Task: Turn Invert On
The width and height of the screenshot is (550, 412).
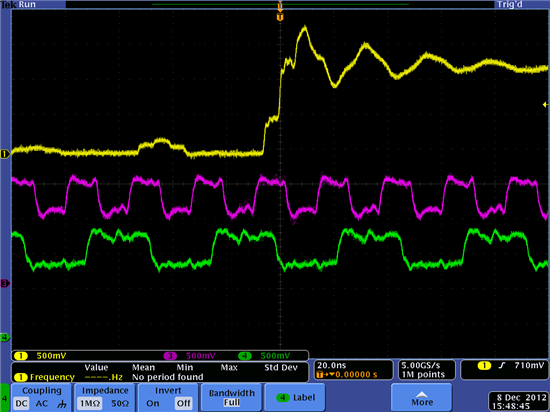Action: [153, 404]
